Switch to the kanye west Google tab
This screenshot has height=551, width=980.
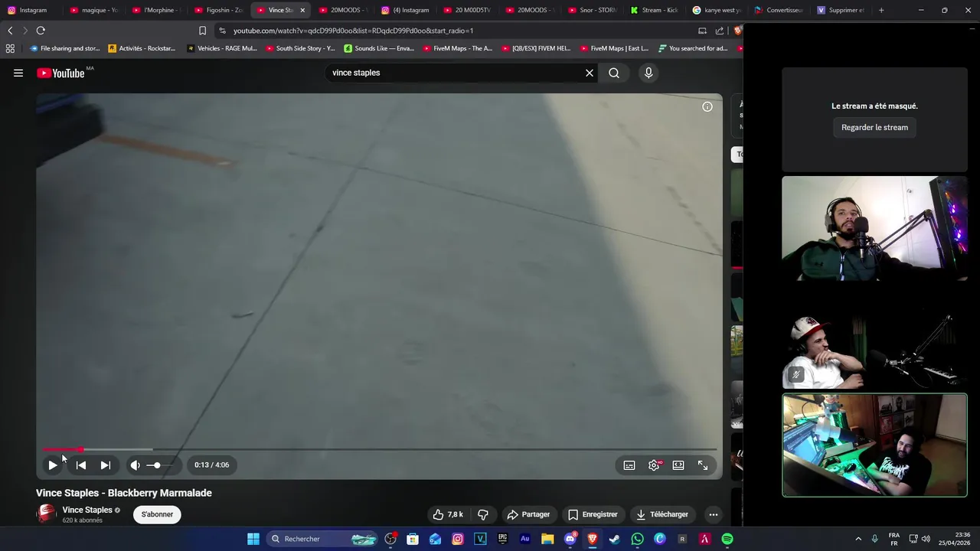pos(717,10)
